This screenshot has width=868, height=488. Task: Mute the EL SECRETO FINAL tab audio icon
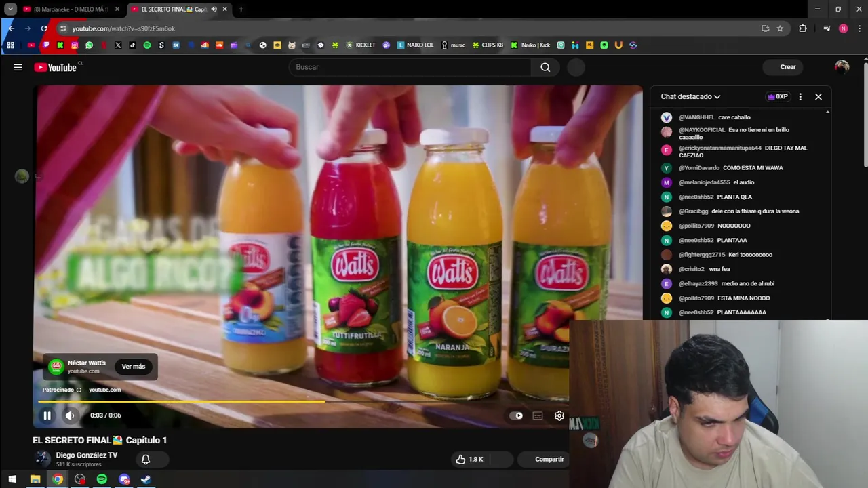click(x=214, y=9)
